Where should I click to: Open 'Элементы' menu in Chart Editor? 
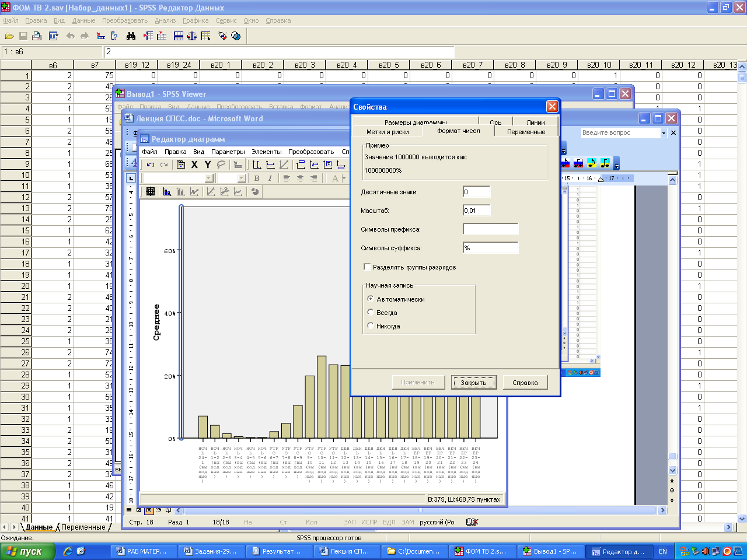267,152
